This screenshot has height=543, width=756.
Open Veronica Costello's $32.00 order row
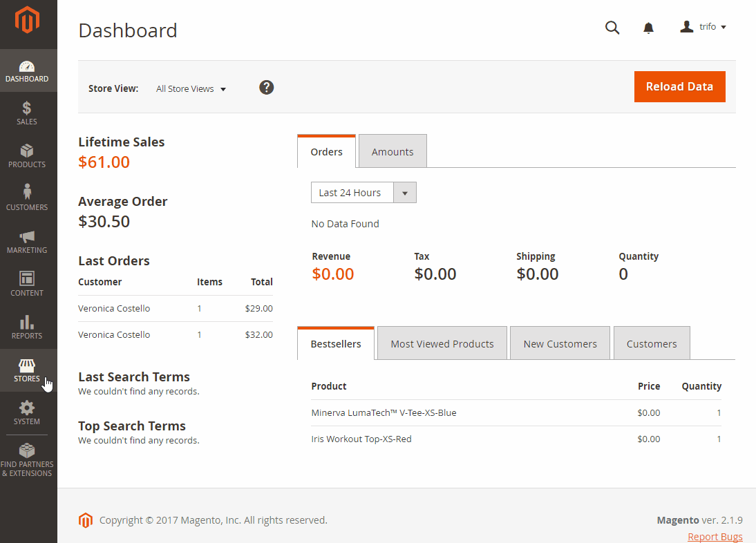[x=176, y=334]
